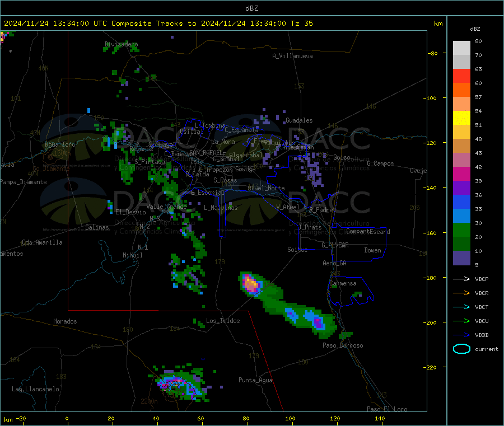Click the Valle_Grande map label
Image resolution: width=504 pixels, height=426 pixels.
click(x=166, y=207)
